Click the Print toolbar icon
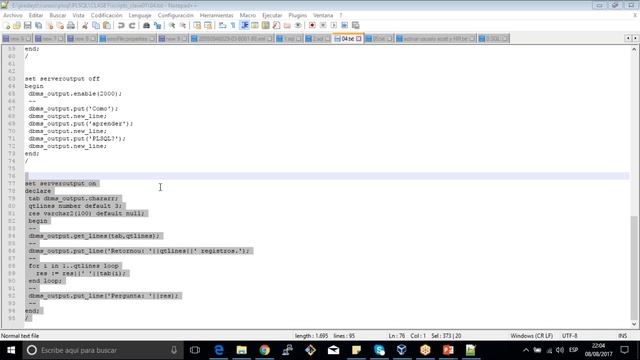 (71, 25)
